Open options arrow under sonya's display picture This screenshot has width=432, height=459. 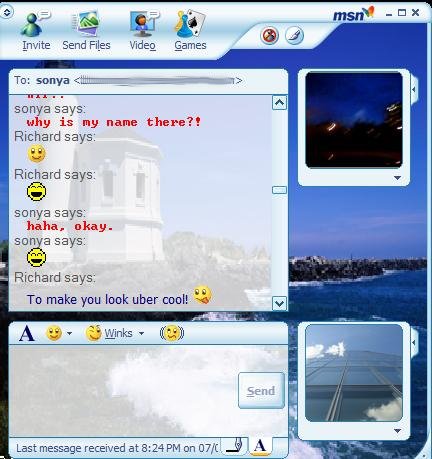397,178
